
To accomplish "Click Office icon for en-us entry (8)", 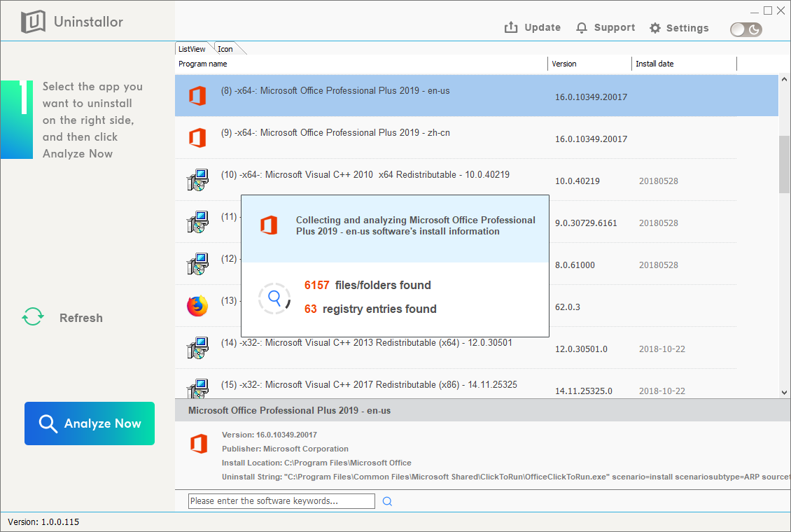I will [197, 96].
